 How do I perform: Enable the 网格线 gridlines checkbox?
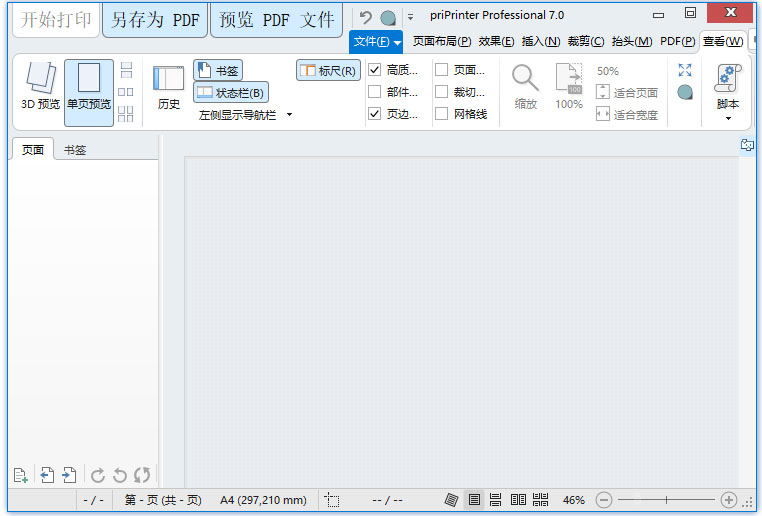pyautogui.click(x=442, y=114)
